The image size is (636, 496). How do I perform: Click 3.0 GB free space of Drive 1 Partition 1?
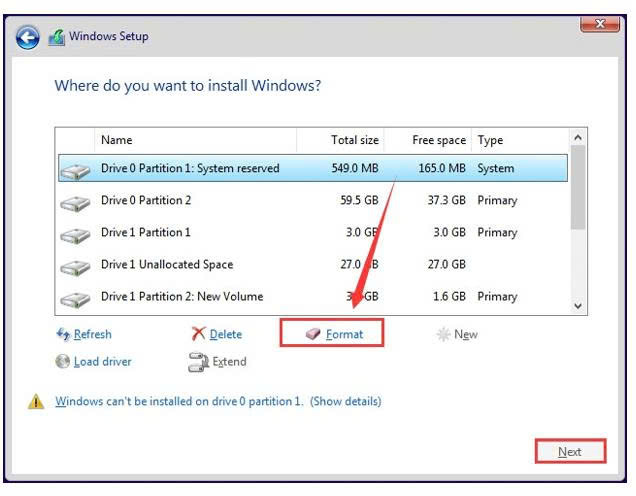coord(449,232)
